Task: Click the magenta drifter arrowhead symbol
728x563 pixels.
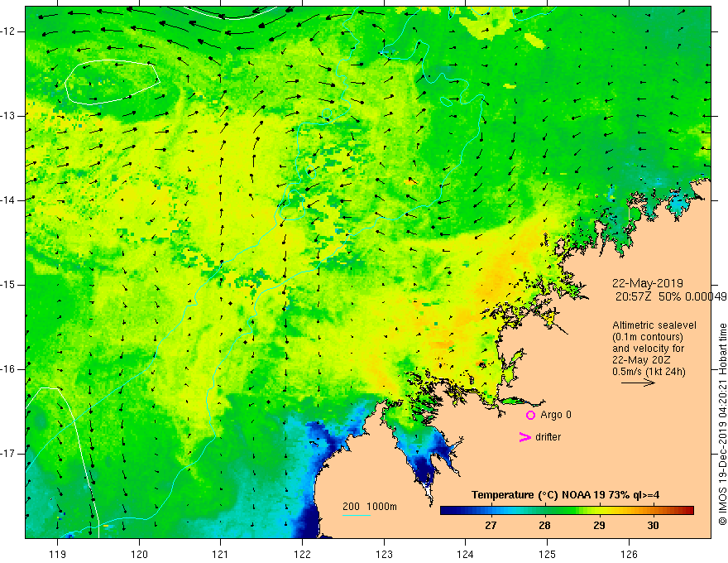Action: pyautogui.click(x=525, y=437)
